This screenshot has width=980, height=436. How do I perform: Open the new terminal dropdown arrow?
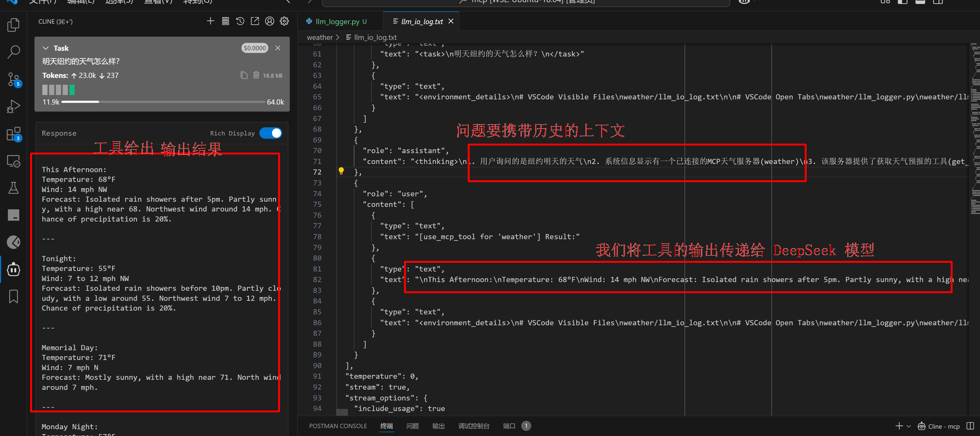click(909, 426)
